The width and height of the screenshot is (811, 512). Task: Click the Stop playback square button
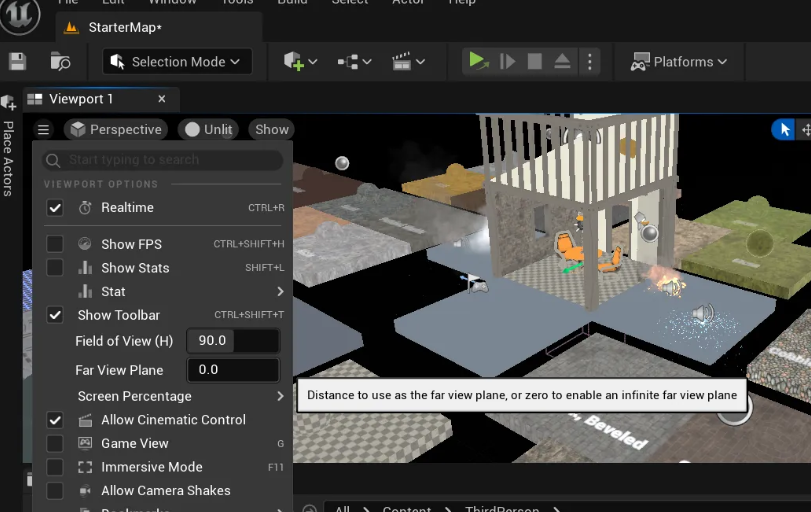(534, 62)
